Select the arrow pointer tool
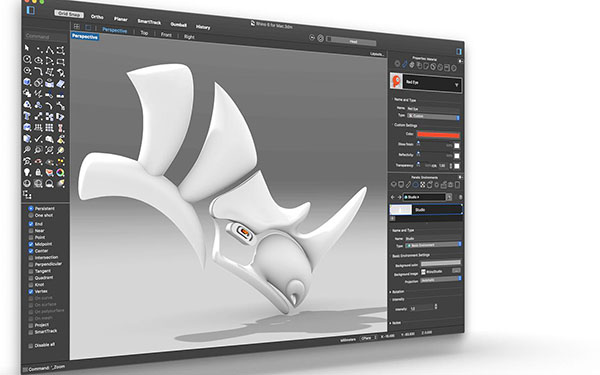Screen dimensions: 600x375 pyautogui.click(x=27, y=48)
